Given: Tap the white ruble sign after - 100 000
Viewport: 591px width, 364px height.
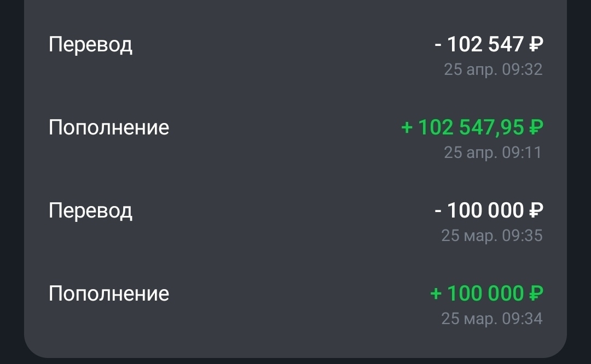Looking at the screenshot, I should (x=536, y=210).
